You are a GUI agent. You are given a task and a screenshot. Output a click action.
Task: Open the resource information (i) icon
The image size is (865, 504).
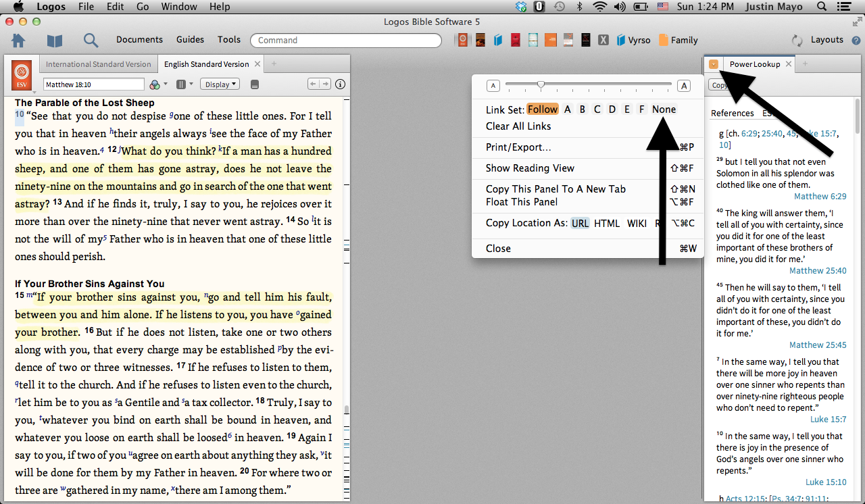(x=340, y=84)
